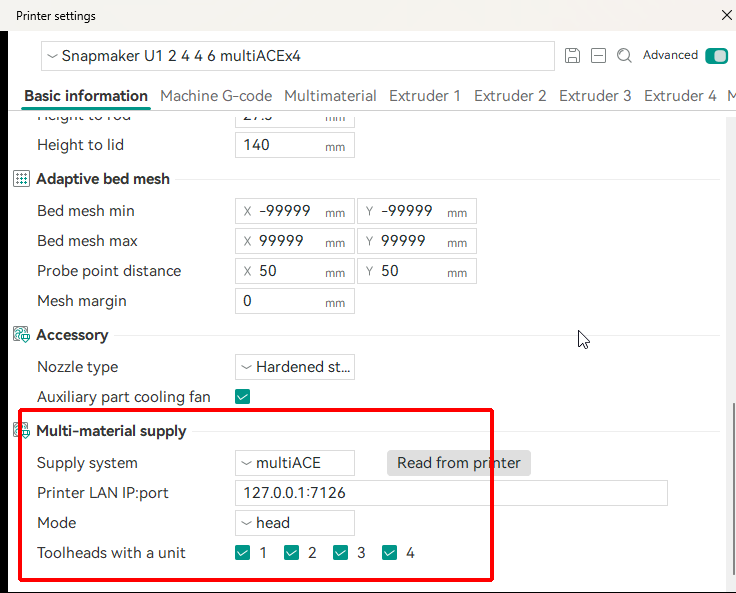Close the Printer settings dialog
The image size is (736, 593).
tap(727, 15)
